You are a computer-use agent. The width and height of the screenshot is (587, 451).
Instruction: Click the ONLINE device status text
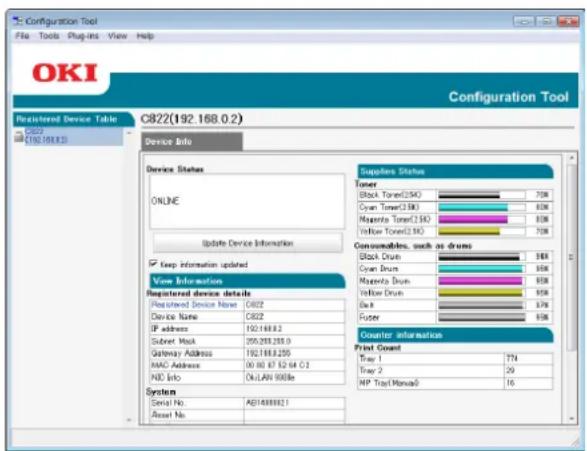(x=165, y=201)
